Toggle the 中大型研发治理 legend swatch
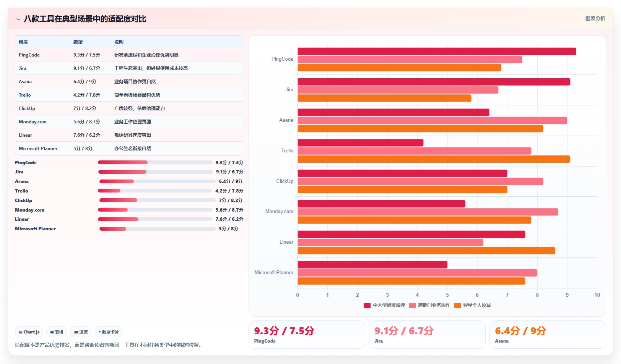The height and width of the screenshot is (364, 621). [367, 305]
